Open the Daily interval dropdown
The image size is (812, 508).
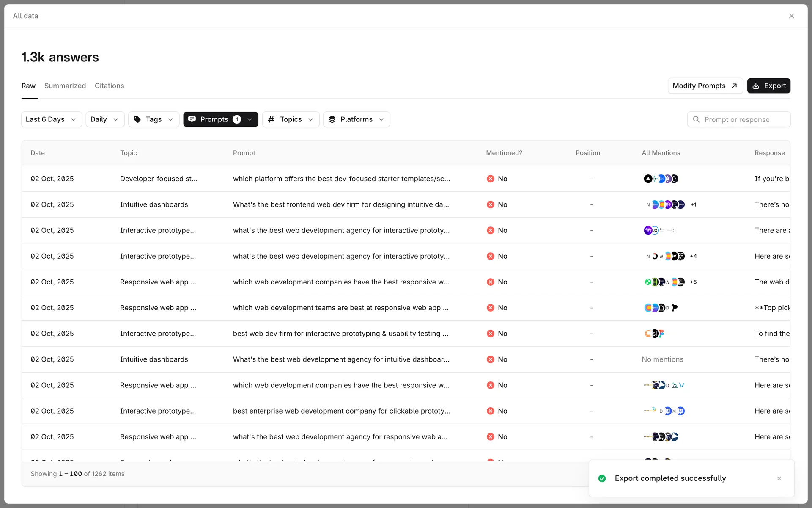coord(104,119)
